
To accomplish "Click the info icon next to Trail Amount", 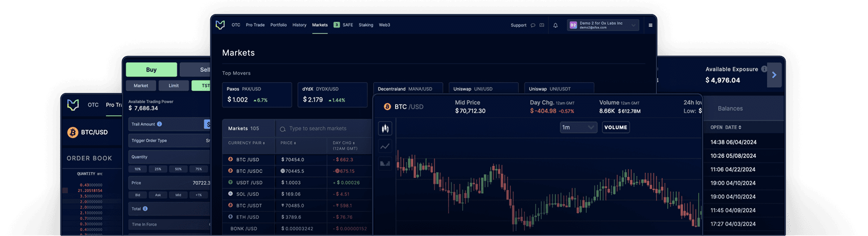I will pos(159,124).
